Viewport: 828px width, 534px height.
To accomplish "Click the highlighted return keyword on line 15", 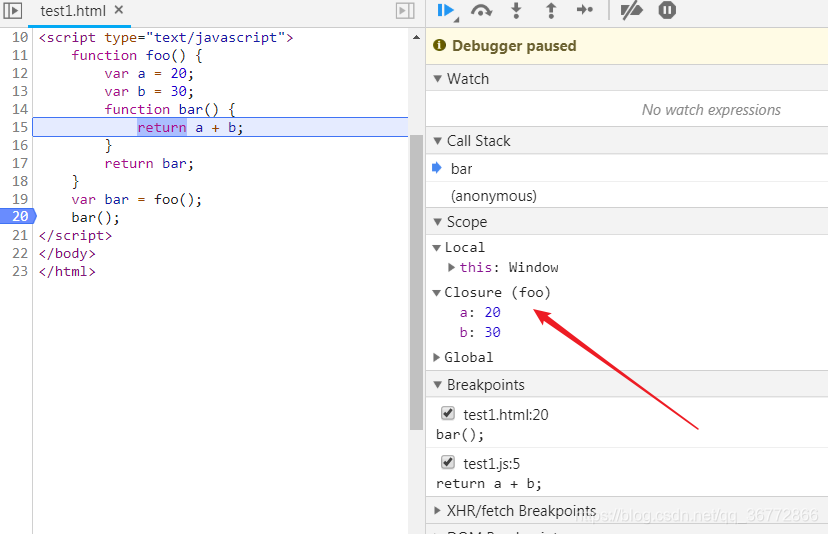I will (162, 127).
